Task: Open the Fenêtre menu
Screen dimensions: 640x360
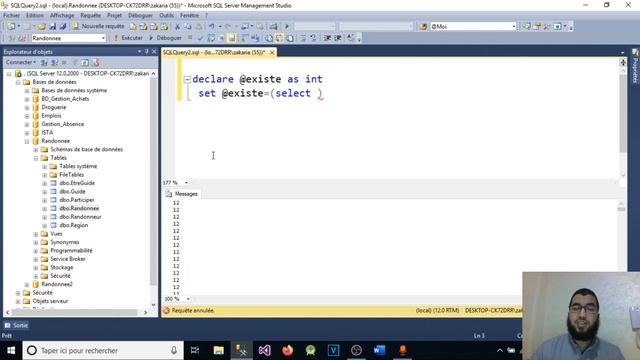Action: tap(189, 16)
